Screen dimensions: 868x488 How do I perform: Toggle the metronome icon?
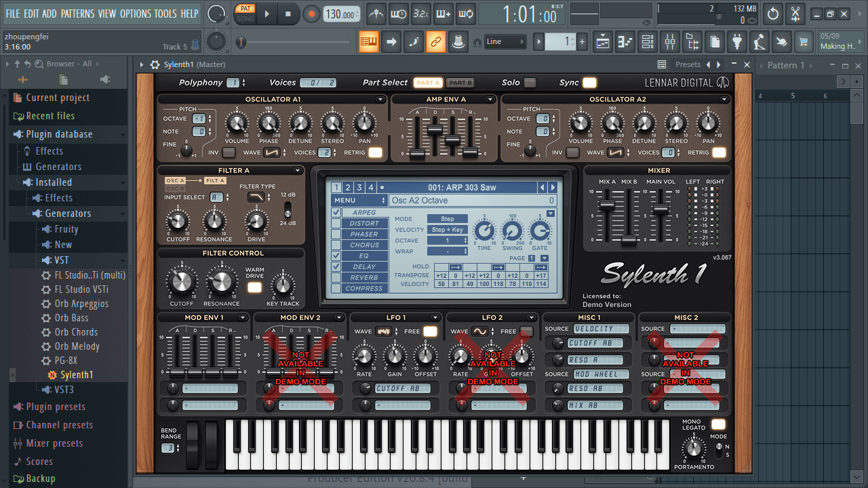pyautogui.click(x=375, y=14)
